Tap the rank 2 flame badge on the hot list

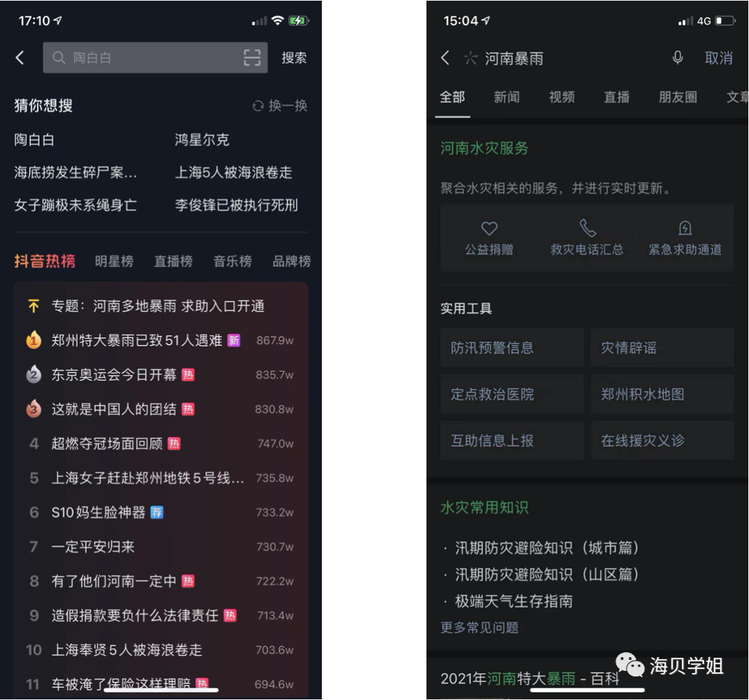[33, 374]
